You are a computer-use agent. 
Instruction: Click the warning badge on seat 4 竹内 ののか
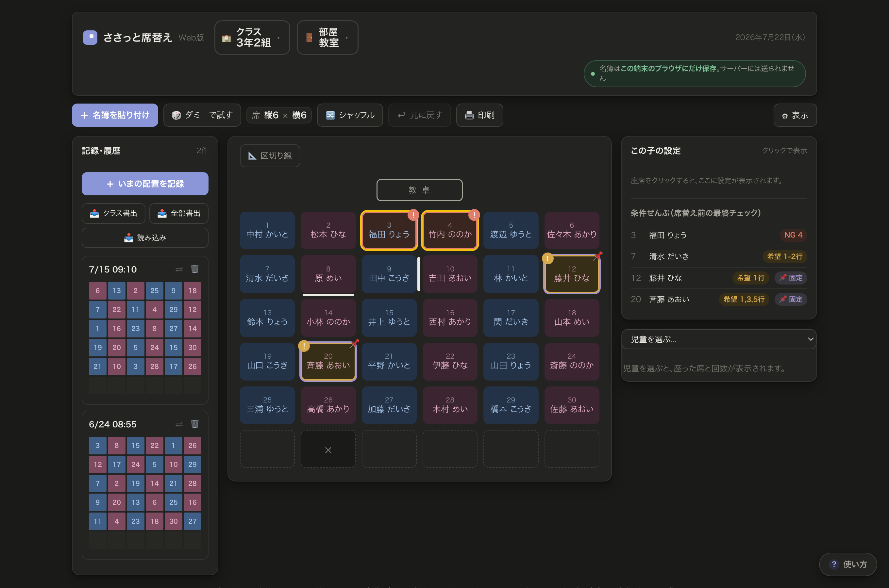(x=474, y=215)
